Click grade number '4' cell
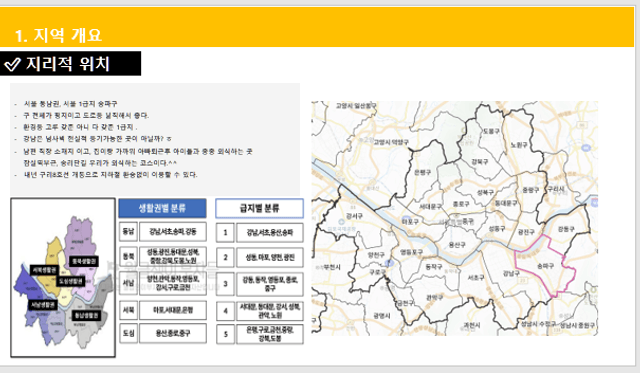The height and width of the screenshot is (373, 640). 225,311
